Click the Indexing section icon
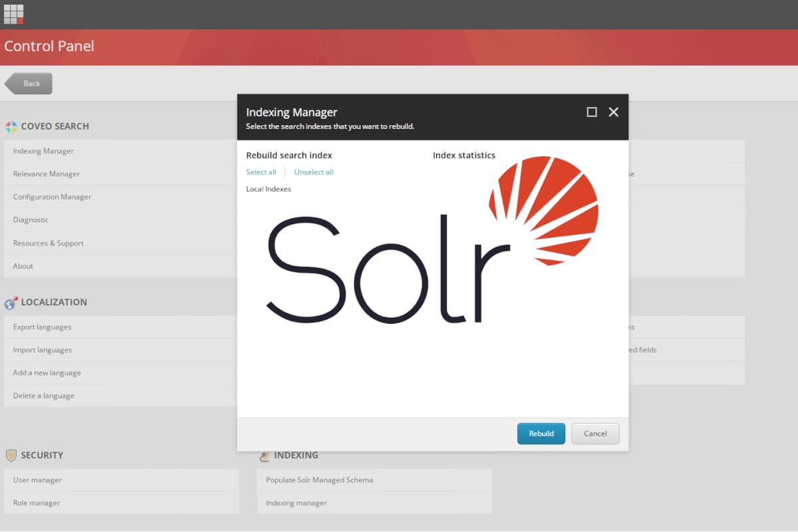The width and height of the screenshot is (798, 532). pos(264,456)
